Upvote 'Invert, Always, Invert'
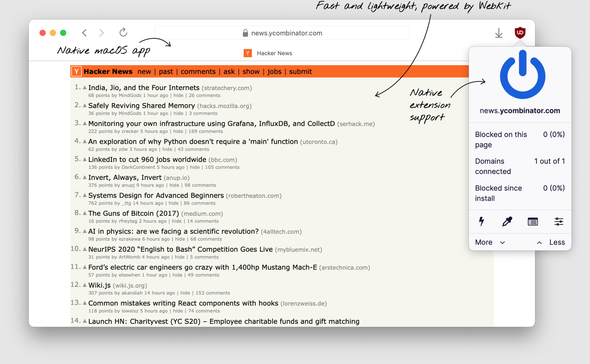This screenshot has height=364, width=590. pyautogui.click(x=85, y=177)
